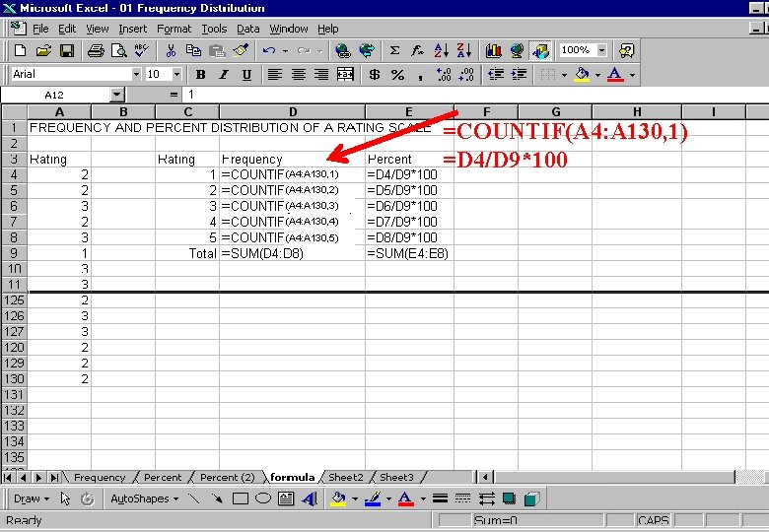Open a file with the Open folder icon
The width and height of the screenshot is (769, 532).
click(x=43, y=50)
